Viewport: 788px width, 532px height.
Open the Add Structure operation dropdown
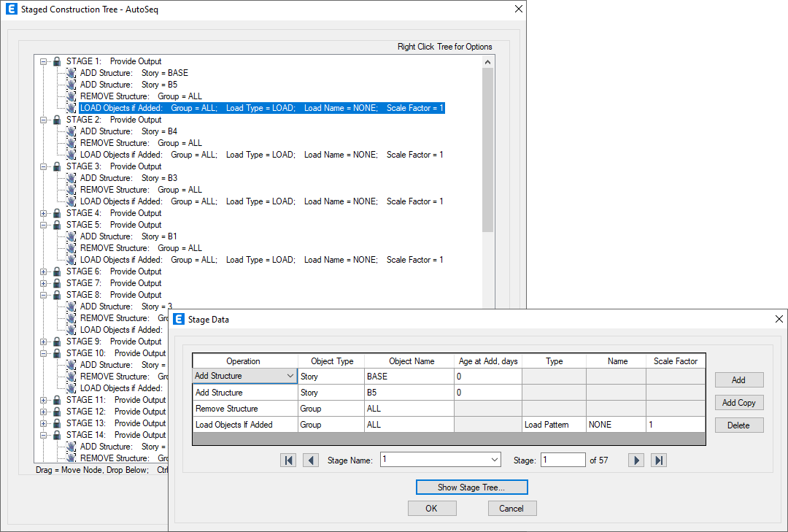pos(290,376)
